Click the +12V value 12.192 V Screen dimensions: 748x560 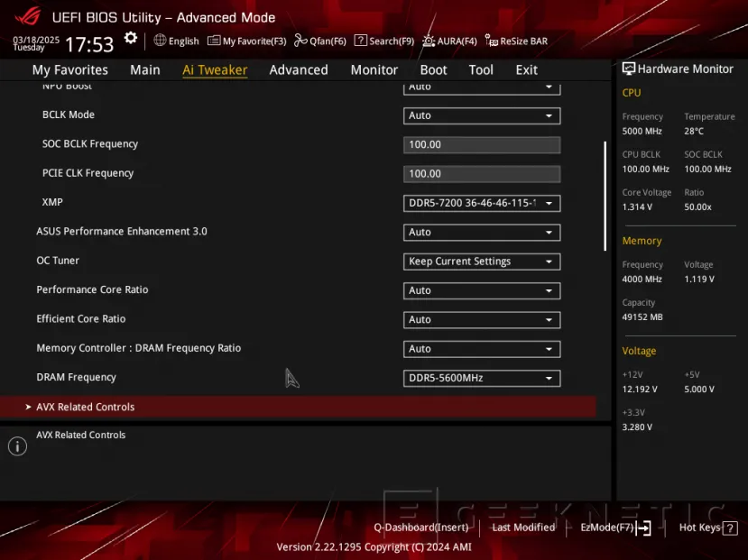pos(639,390)
